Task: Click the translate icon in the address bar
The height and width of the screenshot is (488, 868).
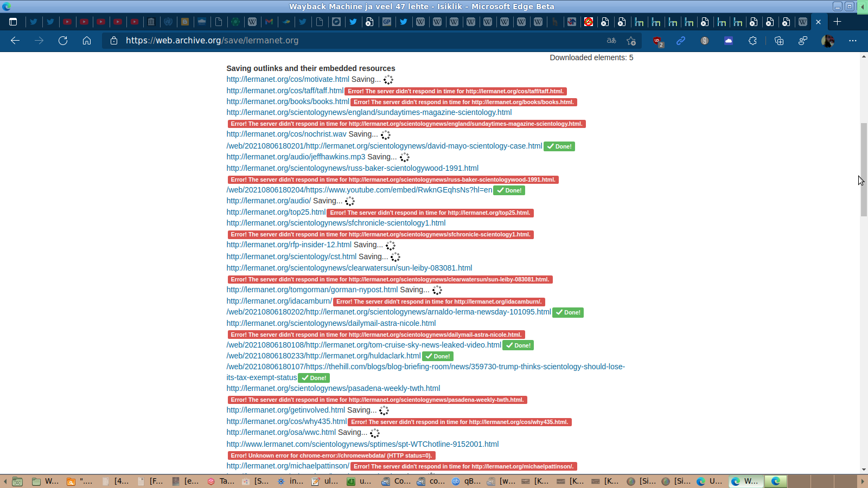Action: [611, 41]
